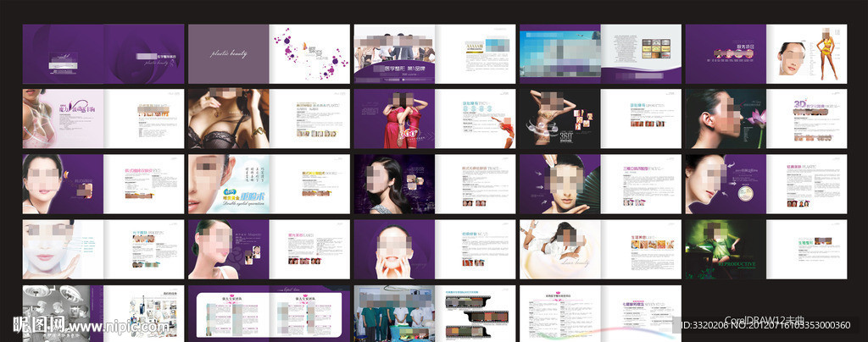
Task: Click the film strip before-after page
Action: tap(475, 314)
